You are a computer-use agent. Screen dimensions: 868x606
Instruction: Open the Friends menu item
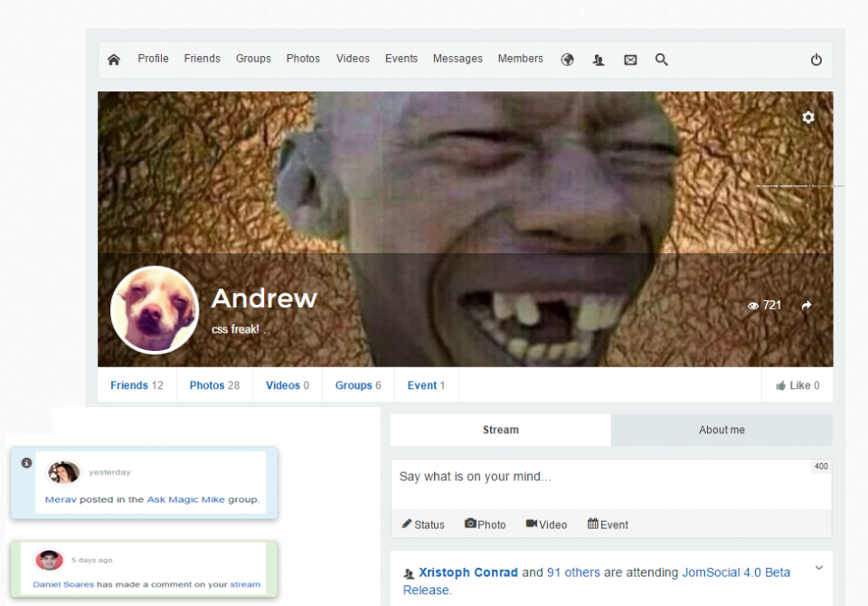pos(202,59)
